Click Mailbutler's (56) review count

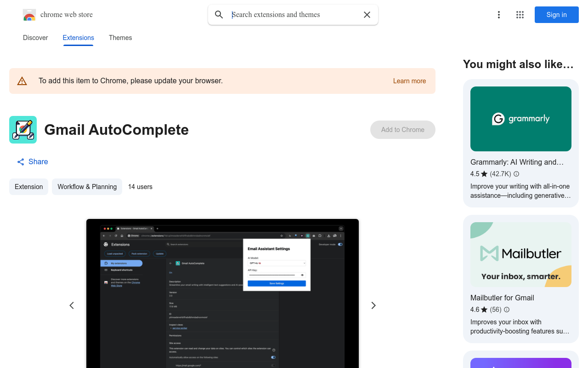(496, 310)
